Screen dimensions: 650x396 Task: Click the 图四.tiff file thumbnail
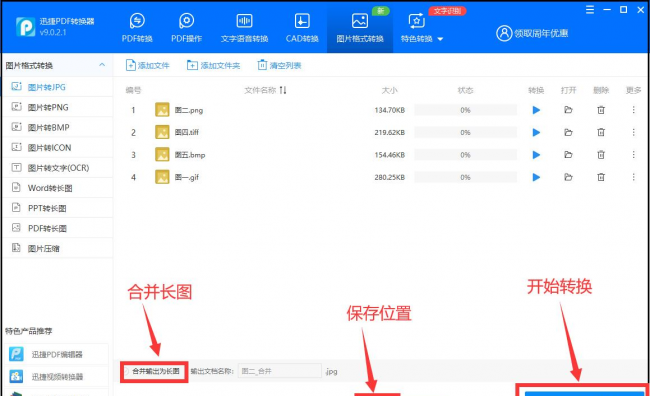[x=162, y=132]
